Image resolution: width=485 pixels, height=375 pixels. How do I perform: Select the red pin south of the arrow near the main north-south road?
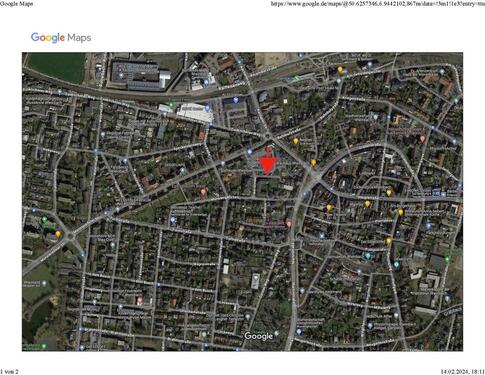click(x=289, y=224)
